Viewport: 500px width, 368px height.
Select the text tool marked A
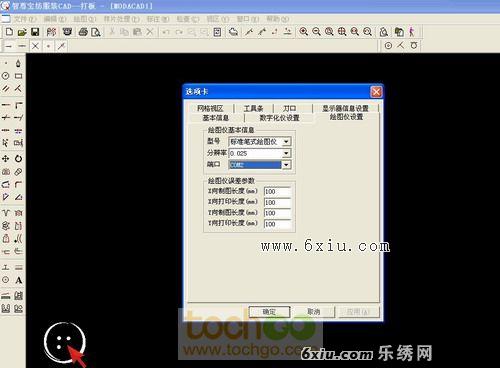pos(19,280)
